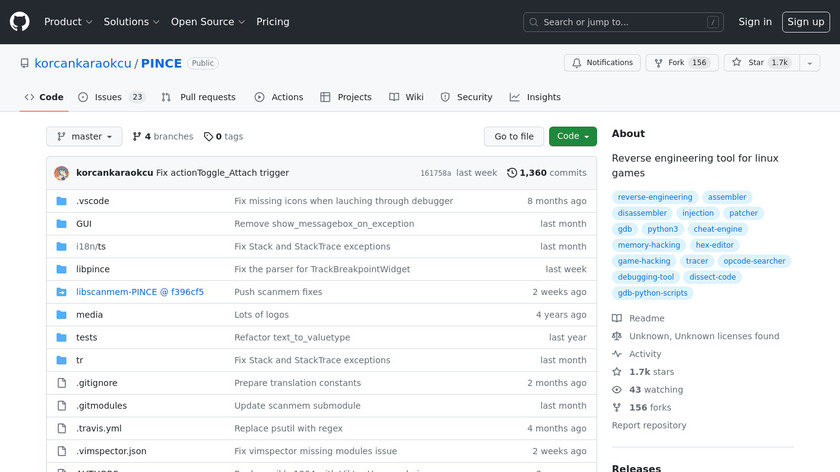This screenshot has width=840, height=472.
Task: View the 1,360 commits history
Action: (x=546, y=173)
